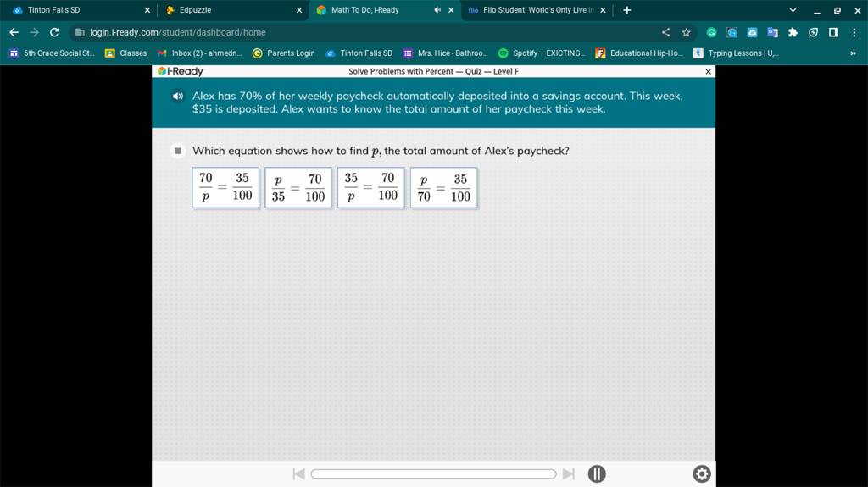Go forward in browser history
Viewport: 868px width, 487px height.
pos(34,32)
